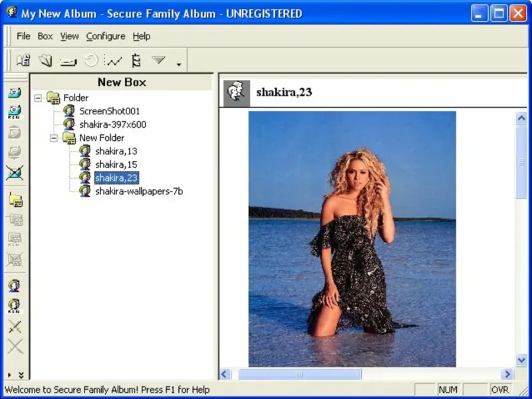Image resolution: width=532 pixels, height=399 pixels.
Task: Click the displayed beach photo
Action: [352, 239]
